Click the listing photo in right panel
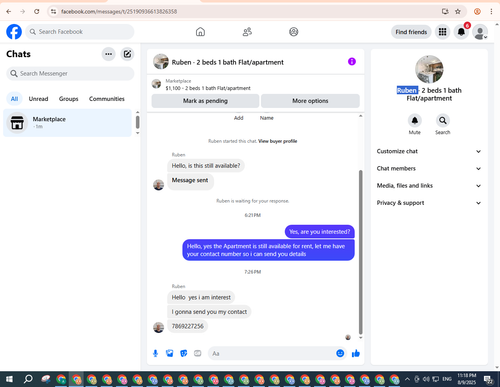Viewport: 500px width, 387px height. click(429, 69)
